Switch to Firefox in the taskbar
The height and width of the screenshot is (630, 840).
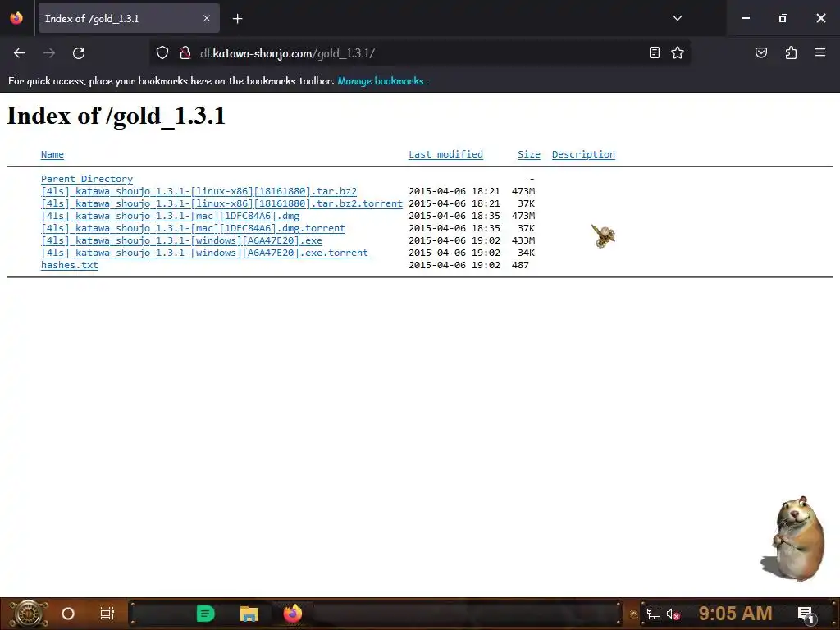point(293,614)
